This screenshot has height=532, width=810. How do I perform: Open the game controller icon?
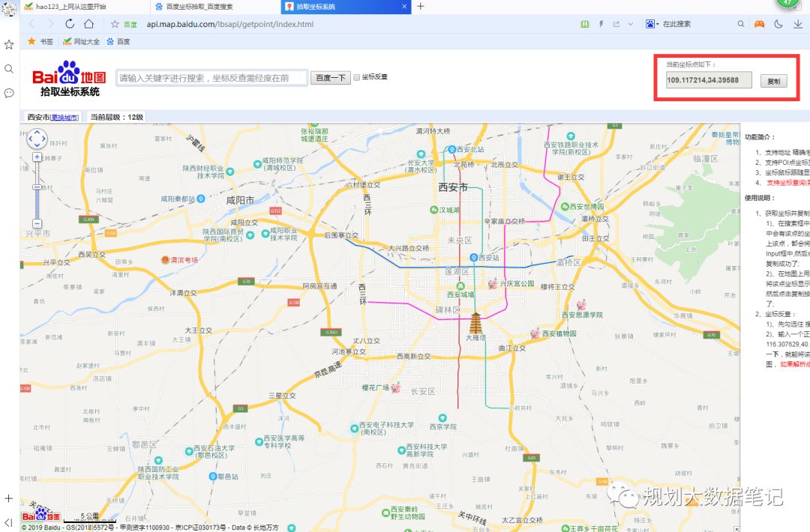(x=759, y=24)
